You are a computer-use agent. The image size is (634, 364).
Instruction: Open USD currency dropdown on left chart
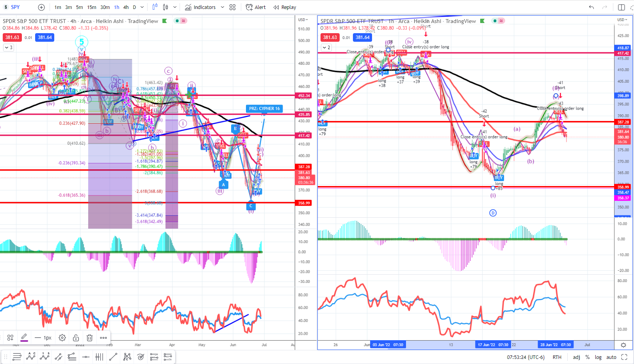pyautogui.click(x=303, y=20)
